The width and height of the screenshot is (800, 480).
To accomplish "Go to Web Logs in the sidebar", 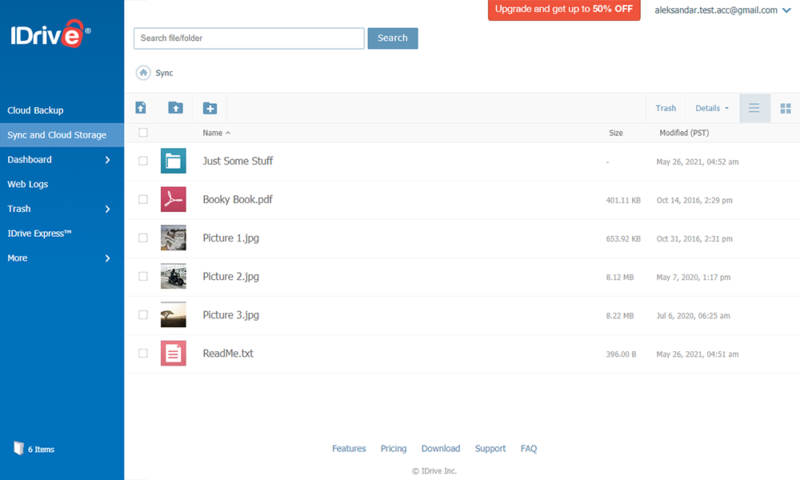I will 28,184.
